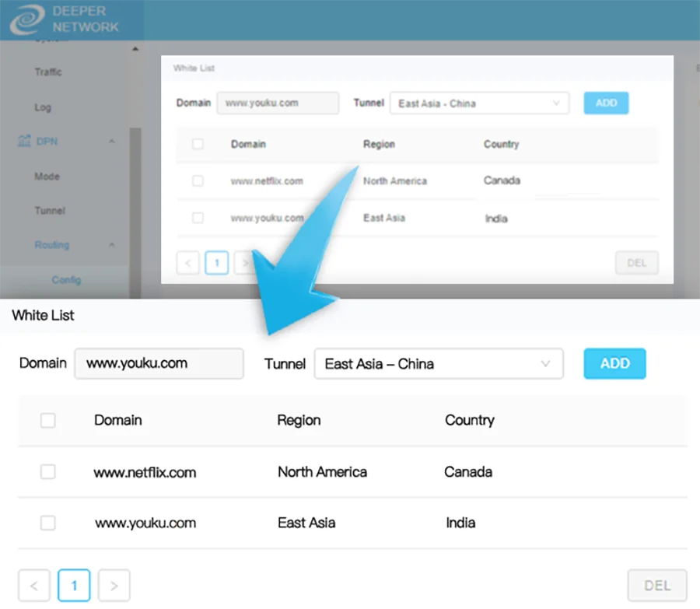
Task: Click the enlarged ADD button
Action: click(x=614, y=363)
